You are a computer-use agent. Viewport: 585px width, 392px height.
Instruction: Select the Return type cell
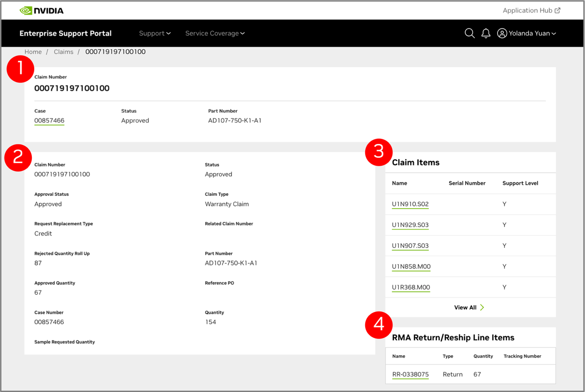453,374
